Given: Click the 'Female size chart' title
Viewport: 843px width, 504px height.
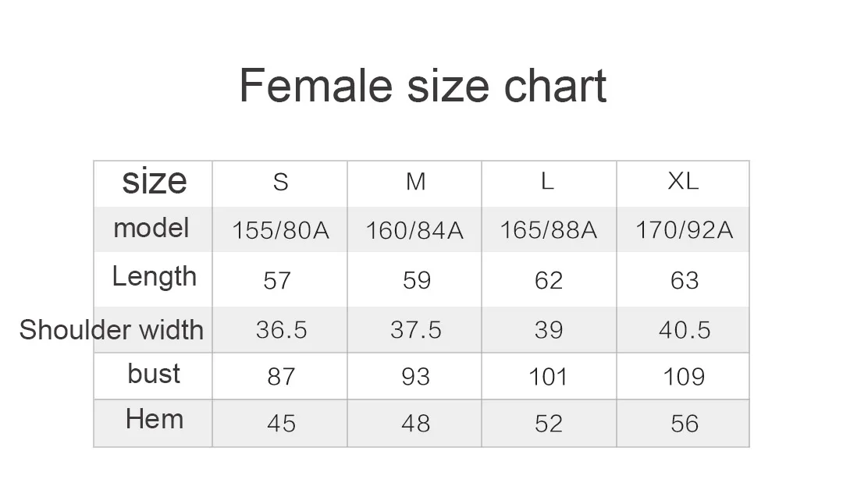Looking at the screenshot, I should point(422,86).
